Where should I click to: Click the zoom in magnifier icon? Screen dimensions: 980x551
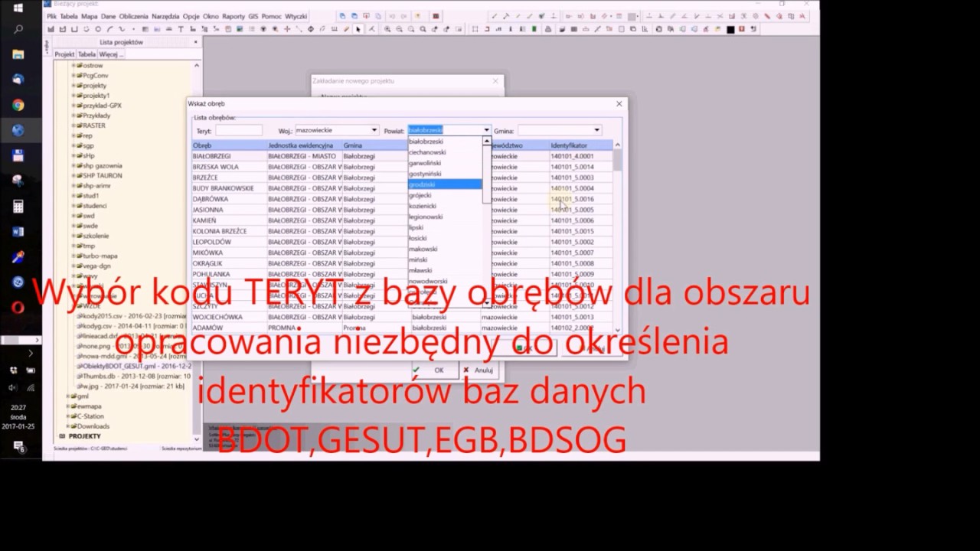[387, 29]
